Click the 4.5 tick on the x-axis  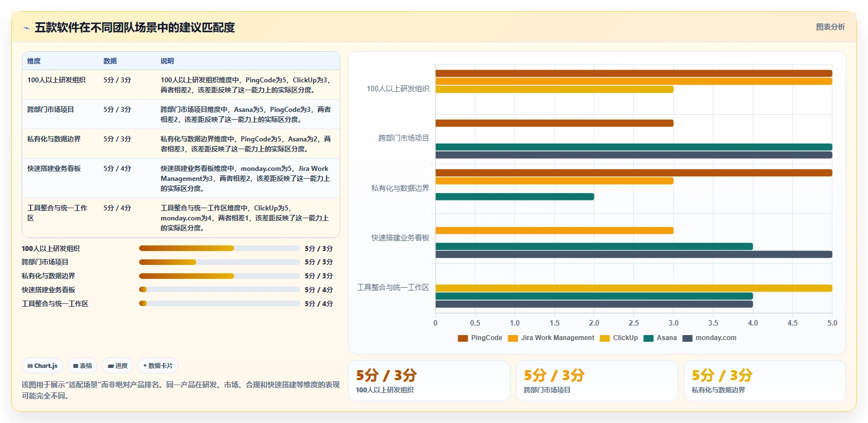tap(792, 323)
